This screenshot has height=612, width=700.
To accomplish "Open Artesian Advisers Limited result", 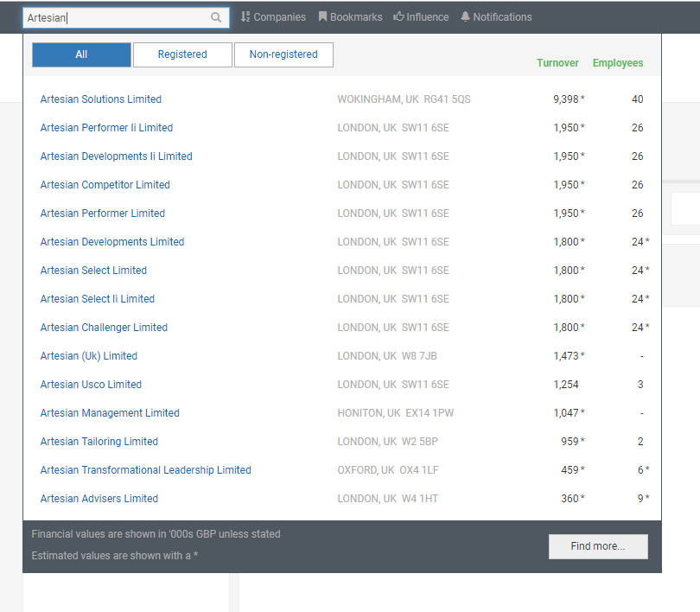I will (99, 499).
